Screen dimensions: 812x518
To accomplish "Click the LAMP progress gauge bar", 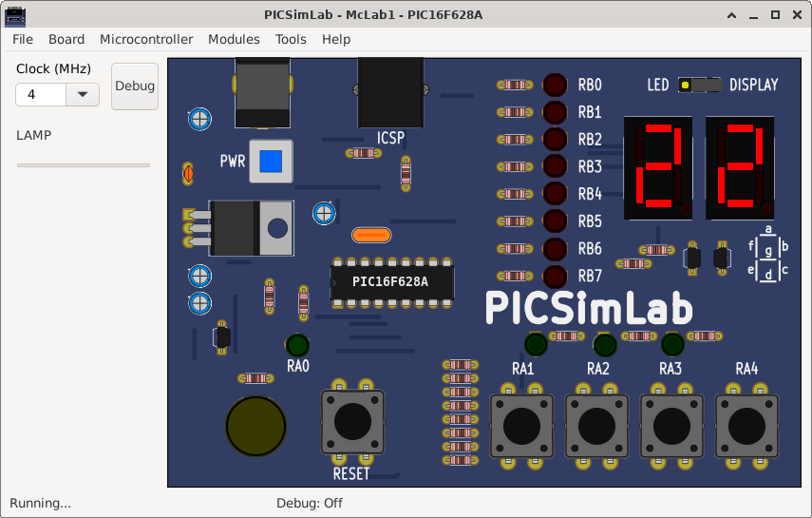I will [84, 165].
